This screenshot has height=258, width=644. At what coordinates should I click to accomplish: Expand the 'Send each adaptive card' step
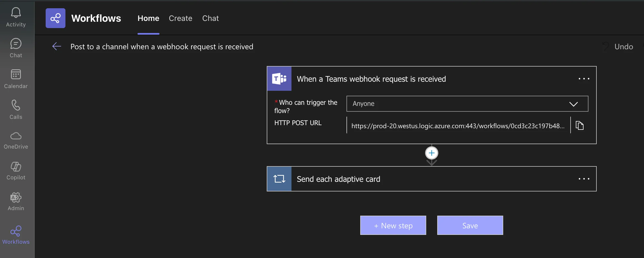coord(338,179)
